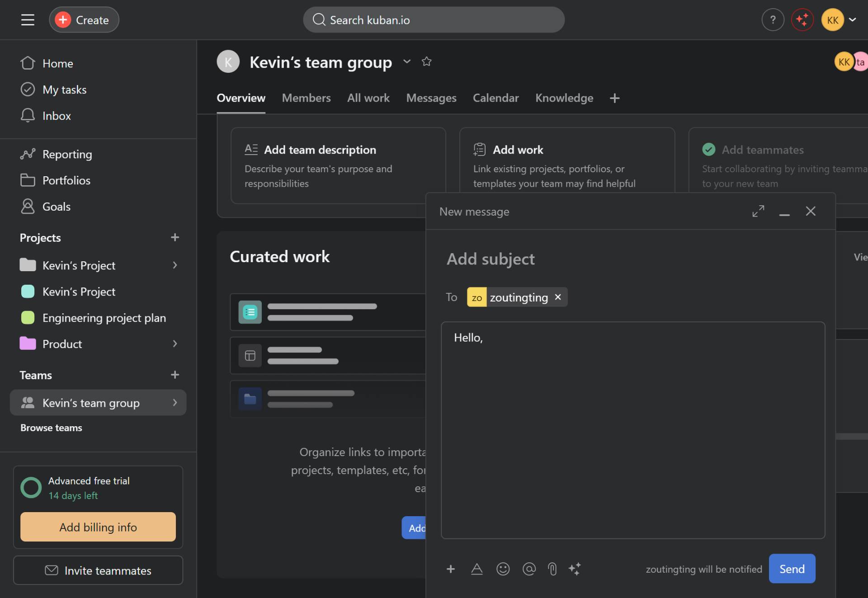Open the Calendar tab

pos(496,98)
